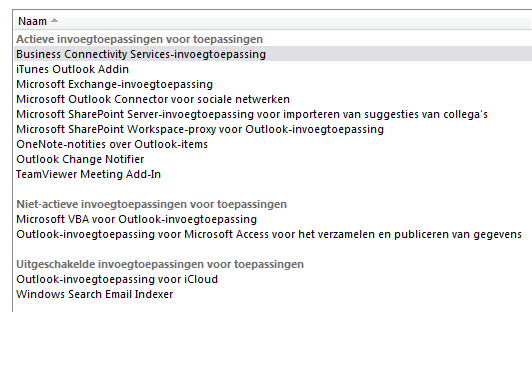The width and height of the screenshot is (532, 388).
Task: Choose Microsoft VBA voor Outlook-invoegtoepassing
Action: click(x=273, y=219)
